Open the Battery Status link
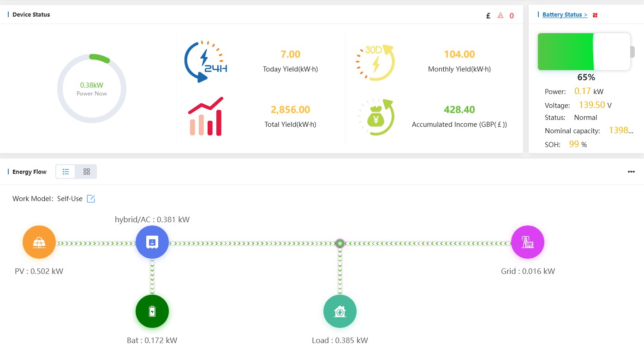The width and height of the screenshot is (644, 362). 565,15
